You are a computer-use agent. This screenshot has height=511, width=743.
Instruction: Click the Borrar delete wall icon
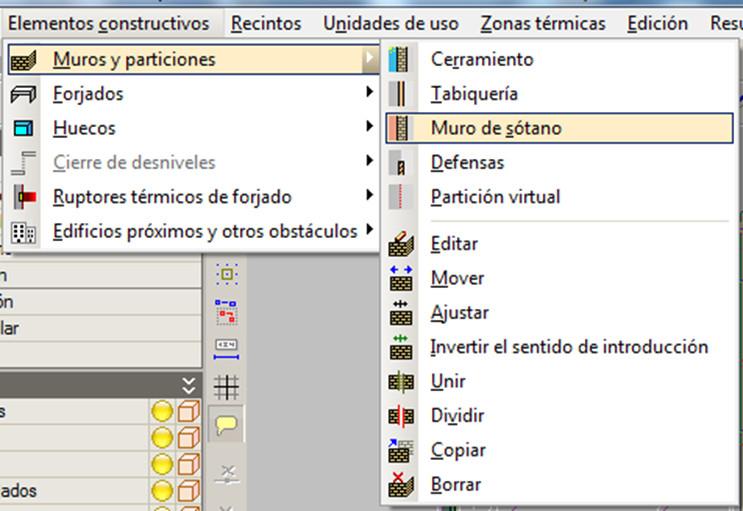pyautogui.click(x=400, y=485)
